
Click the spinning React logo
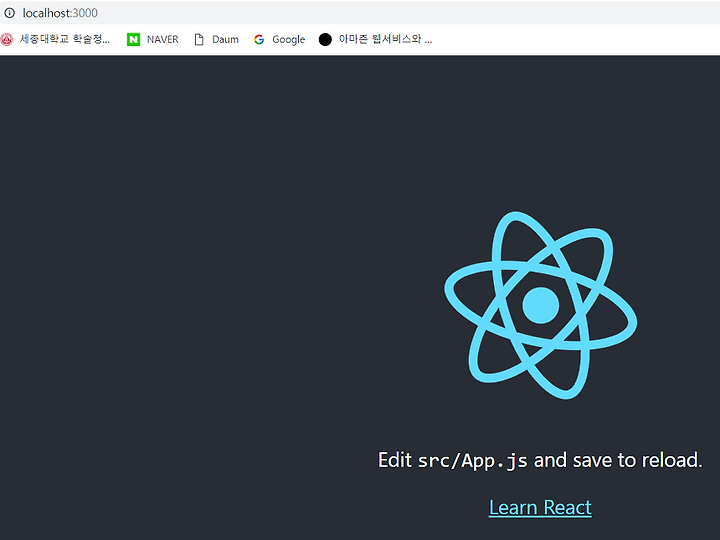[x=540, y=305]
